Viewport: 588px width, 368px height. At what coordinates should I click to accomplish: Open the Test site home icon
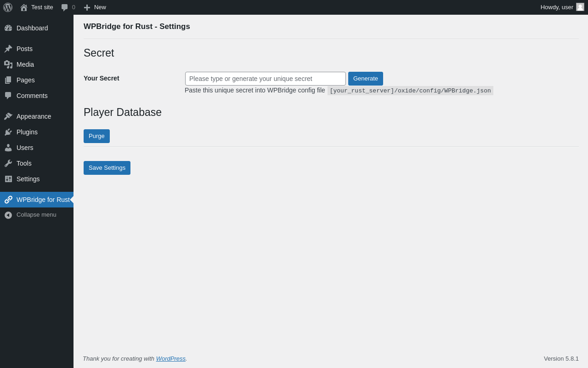click(24, 7)
